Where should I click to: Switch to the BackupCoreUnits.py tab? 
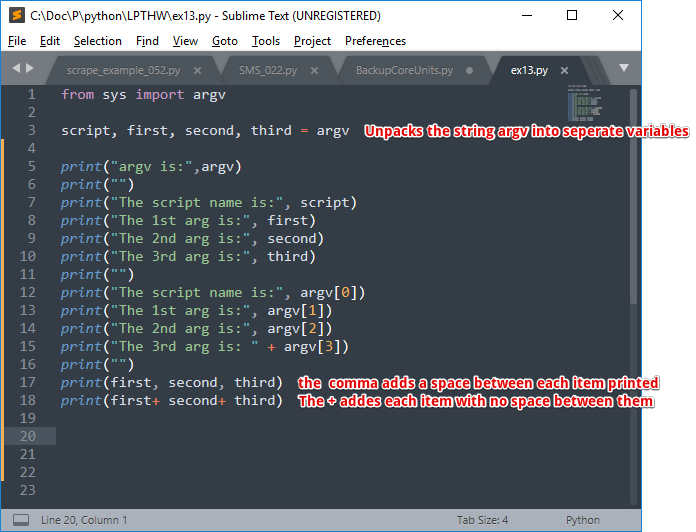(404, 70)
